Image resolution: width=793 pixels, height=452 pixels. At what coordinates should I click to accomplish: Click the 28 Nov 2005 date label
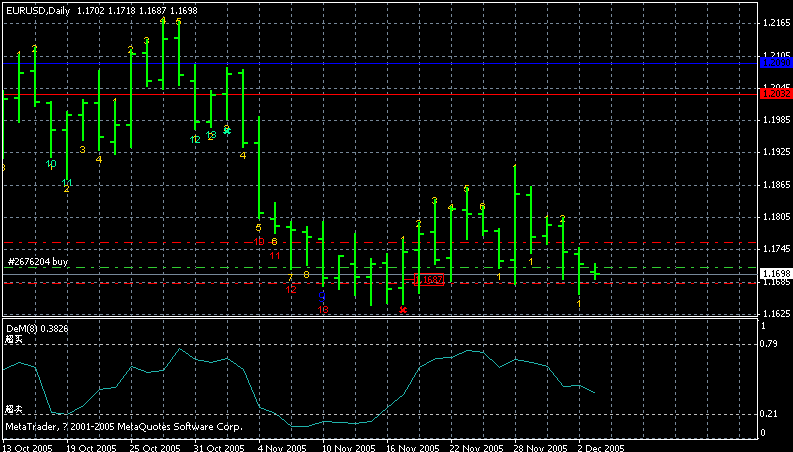[x=541, y=448]
